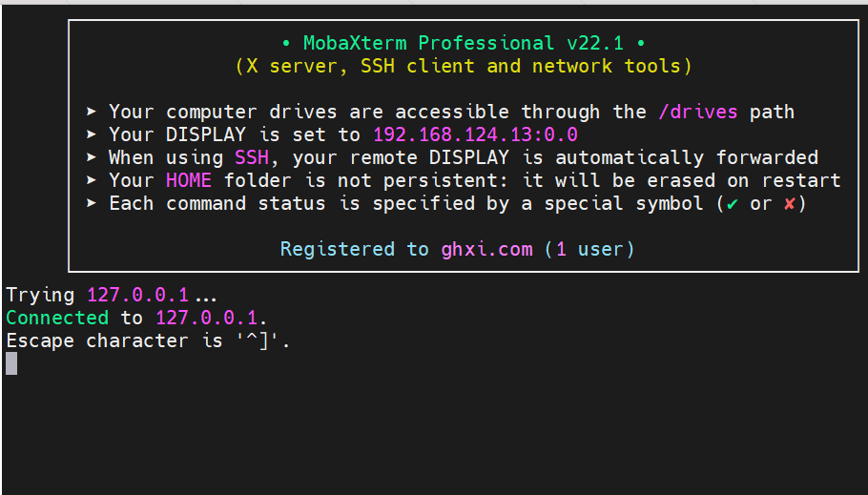Click the green 'Connected' word

(x=57, y=318)
